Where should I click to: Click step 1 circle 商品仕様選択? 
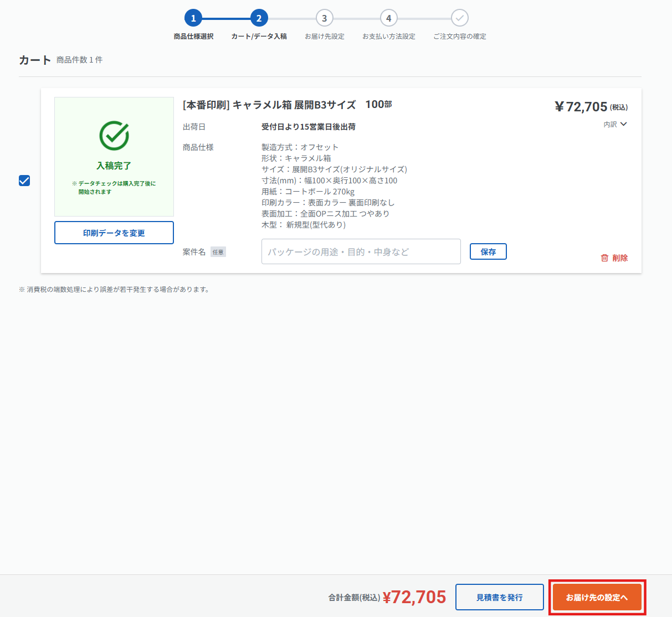point(193,18)
